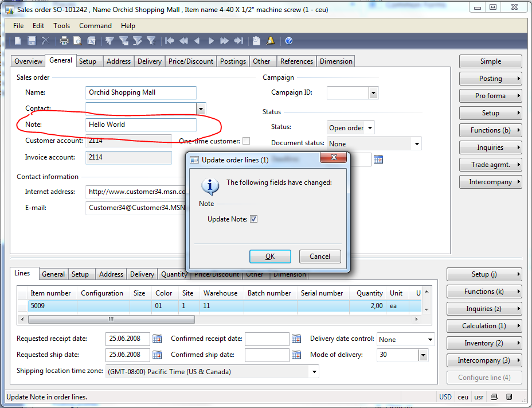Click the alert bell icon in toolbar

tap(270, 41)
